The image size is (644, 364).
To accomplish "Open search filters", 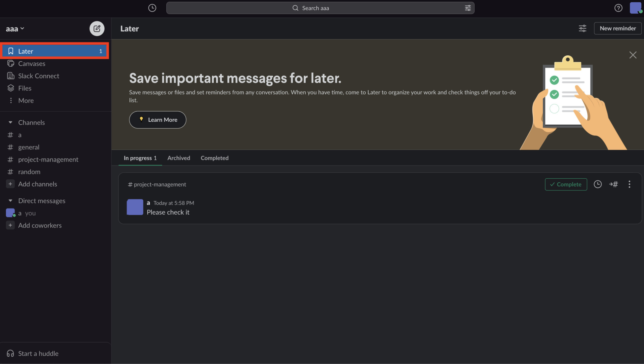I will [x=468, y=8].
